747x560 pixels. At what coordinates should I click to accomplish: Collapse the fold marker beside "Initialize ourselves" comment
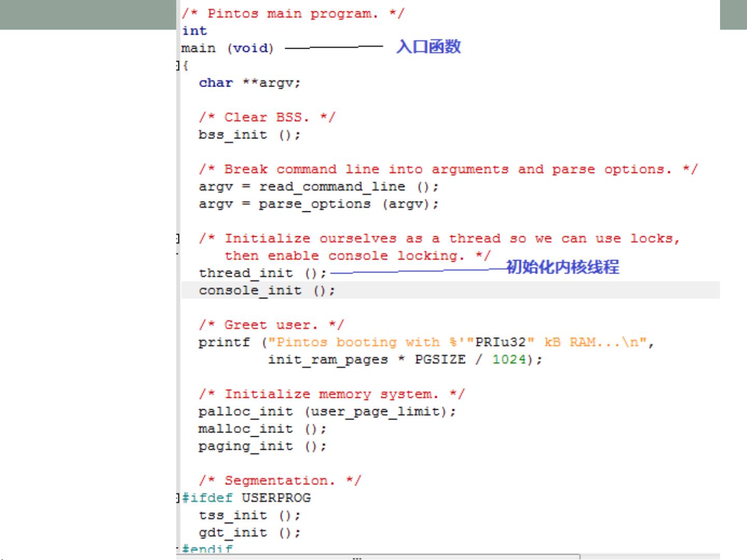(178, 238)
